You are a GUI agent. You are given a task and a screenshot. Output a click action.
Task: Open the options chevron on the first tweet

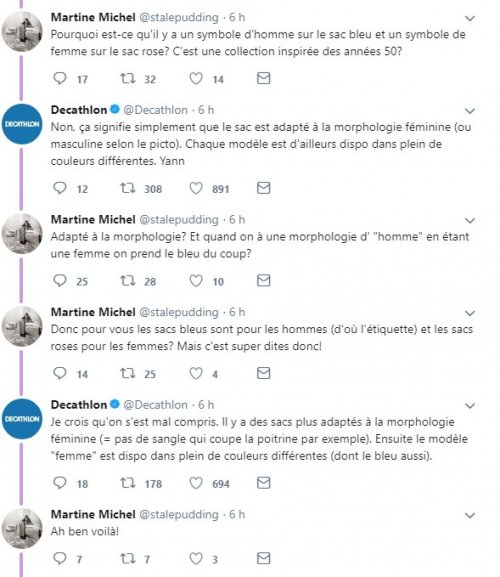pyautogui.click(x=470, y=18)
